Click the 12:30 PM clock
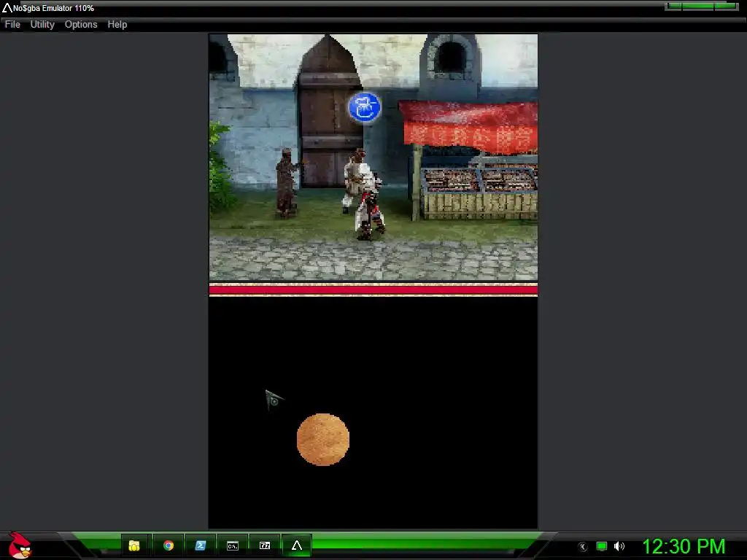Viewport: 747px width, 560px height. click(684, 546)
